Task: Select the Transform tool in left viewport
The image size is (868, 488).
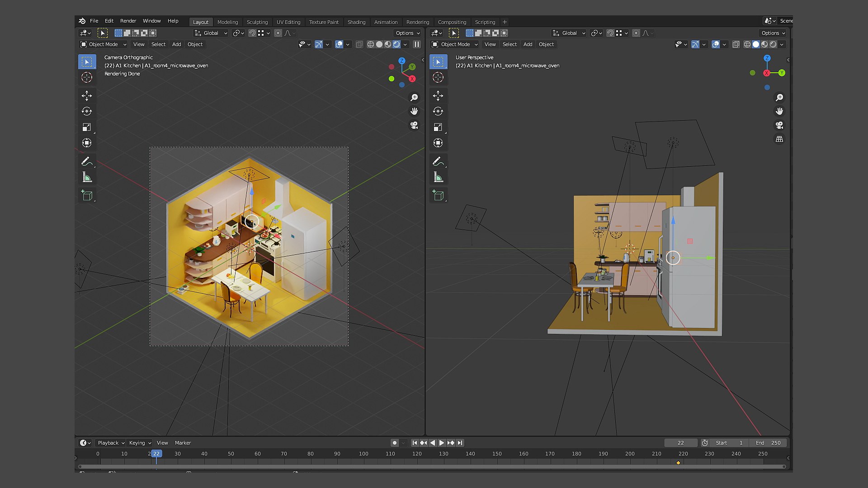Action: [x=87, y=143]
